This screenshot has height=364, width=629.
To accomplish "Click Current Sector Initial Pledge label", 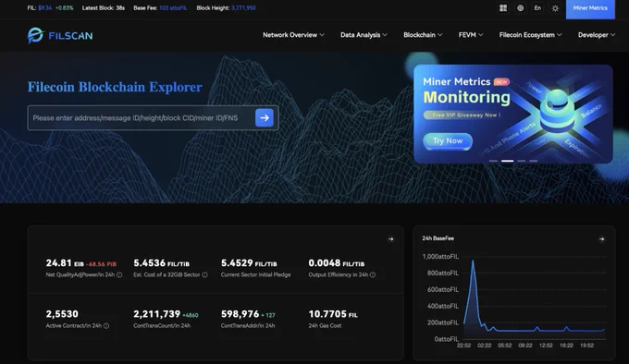I will (255, 274).
